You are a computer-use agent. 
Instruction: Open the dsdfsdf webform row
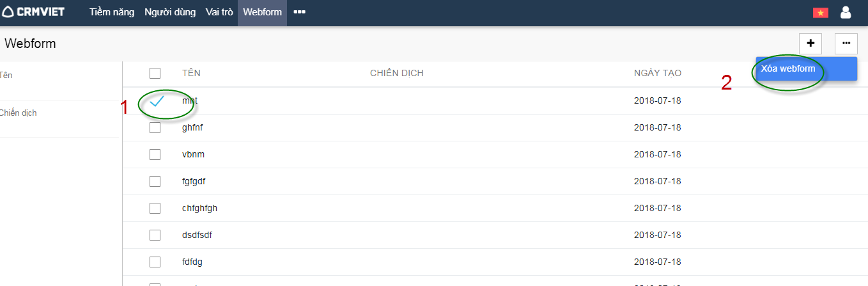click(x=197, y=235)
